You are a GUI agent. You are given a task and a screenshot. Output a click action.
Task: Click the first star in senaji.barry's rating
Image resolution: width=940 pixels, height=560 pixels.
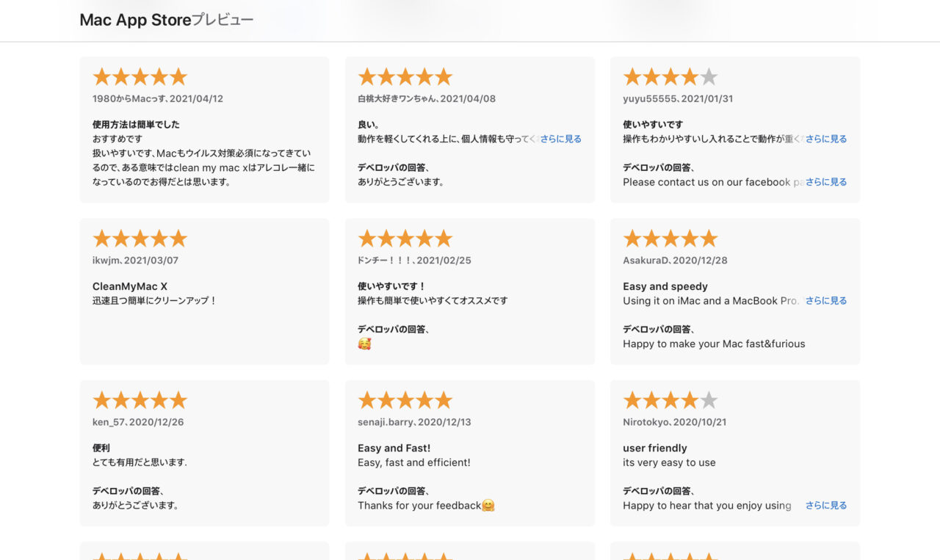pyautogui.click(x=366, y=399)
